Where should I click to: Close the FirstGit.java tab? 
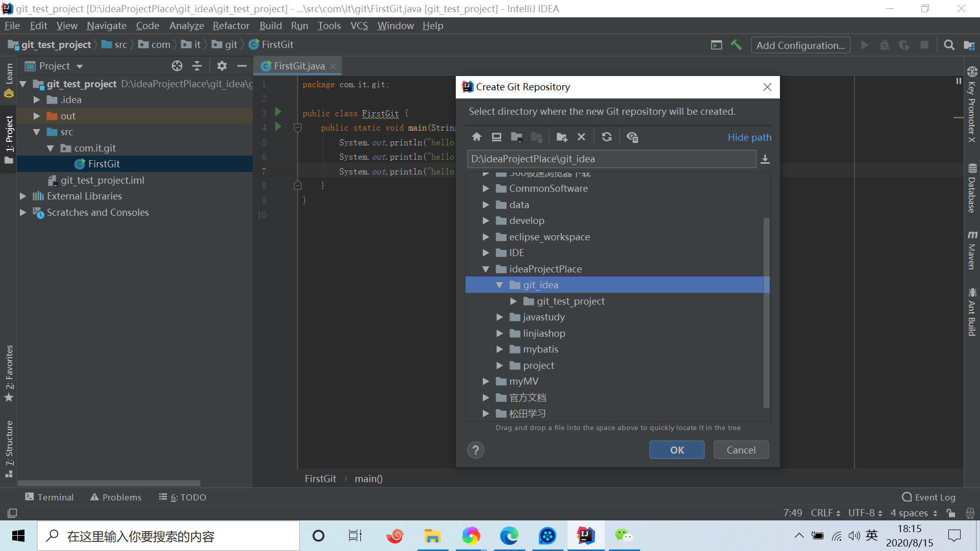(x=333, y=66)
